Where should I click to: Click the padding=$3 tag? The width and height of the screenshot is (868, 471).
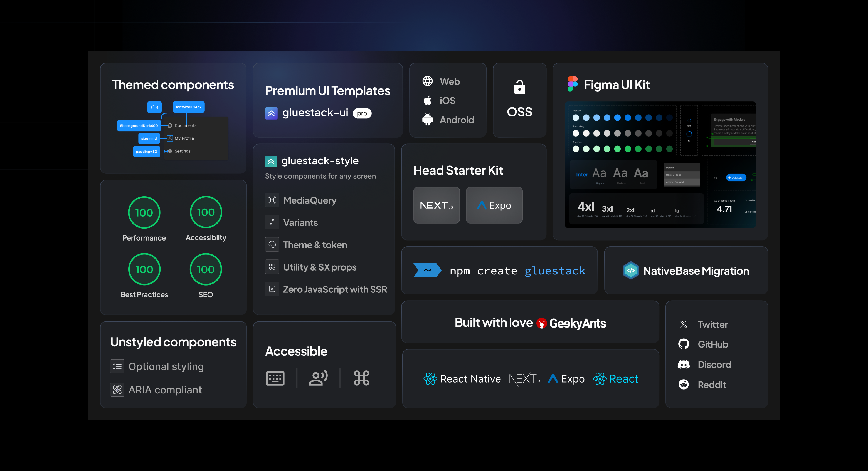click(146, 152)
